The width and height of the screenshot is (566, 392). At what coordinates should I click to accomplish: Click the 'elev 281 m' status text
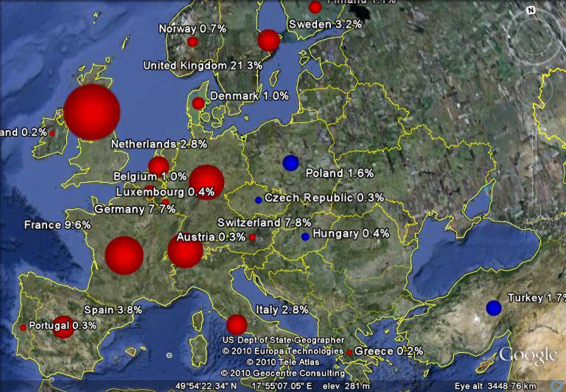pyautogui.click(x=346, y=386)
